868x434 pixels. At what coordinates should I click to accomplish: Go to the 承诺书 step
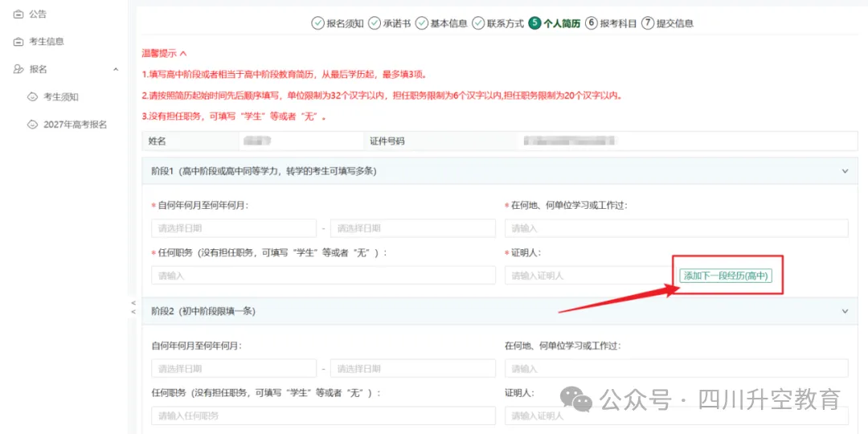(397, 23)
